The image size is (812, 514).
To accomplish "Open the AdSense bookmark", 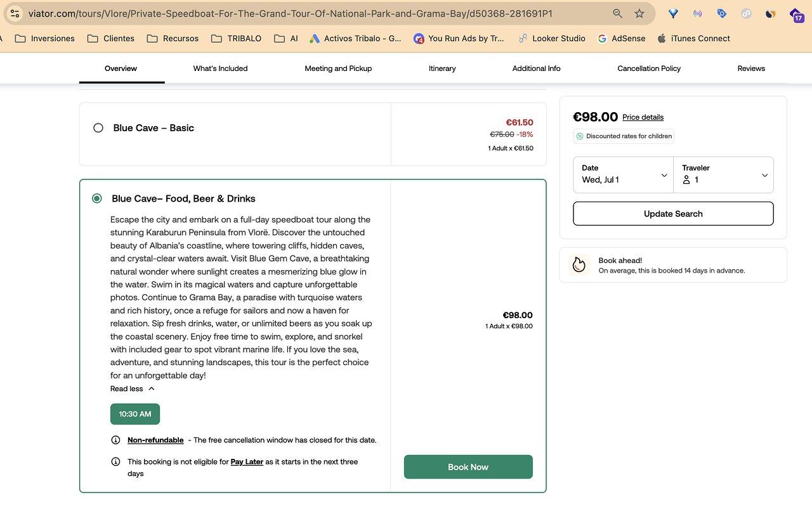I will pyautogui.click(x=621, y=39).
